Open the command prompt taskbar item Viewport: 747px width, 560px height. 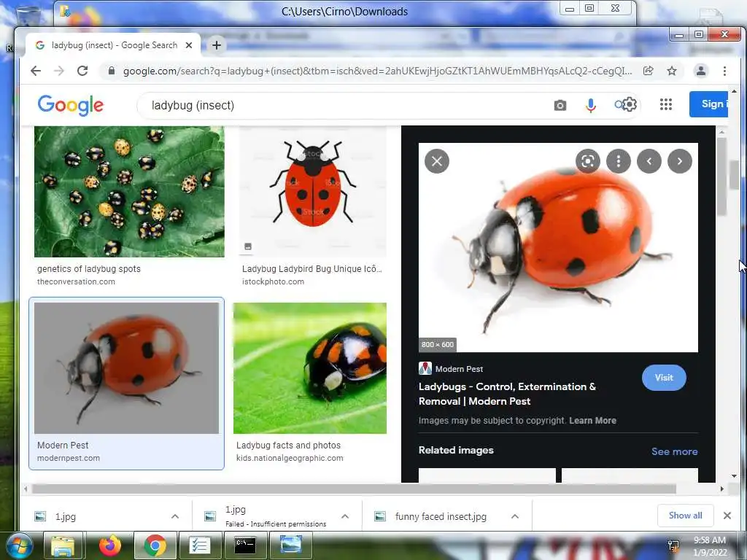pos(245,545)
